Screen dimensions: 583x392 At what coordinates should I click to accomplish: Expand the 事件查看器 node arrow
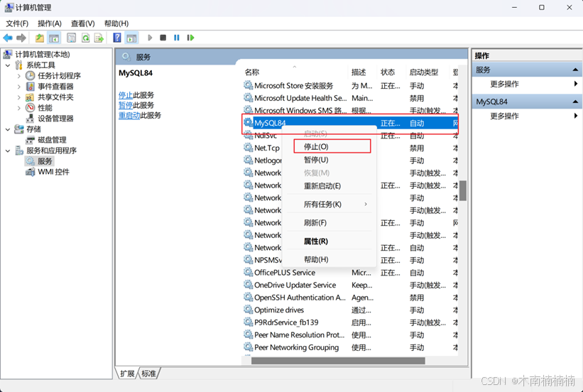pyautogui.click(x=19, y=87)
